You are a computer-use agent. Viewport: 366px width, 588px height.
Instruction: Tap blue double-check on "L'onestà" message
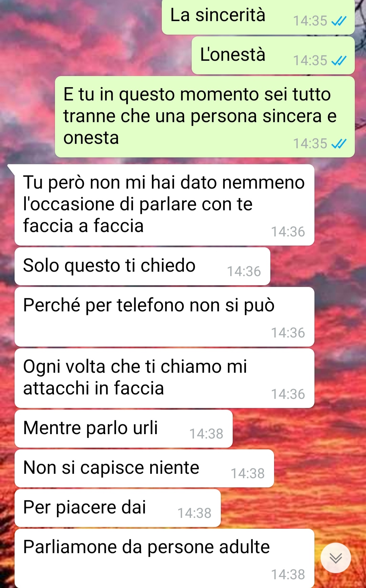pos(339,61)
